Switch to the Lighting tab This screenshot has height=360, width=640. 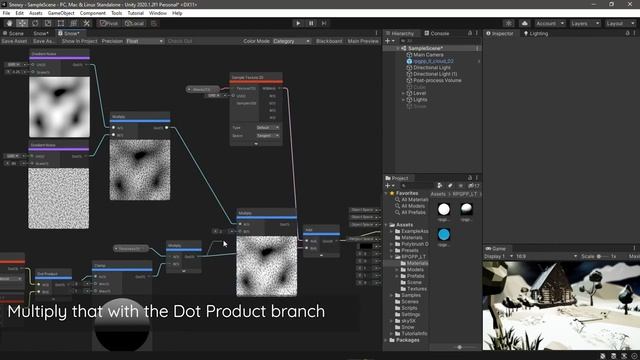(x=536, y=33)
